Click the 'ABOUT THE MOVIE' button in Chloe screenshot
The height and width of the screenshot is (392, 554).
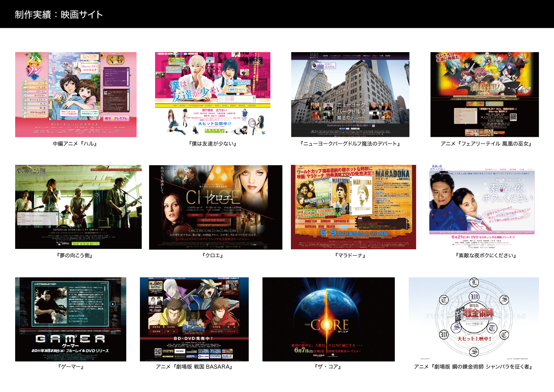tap(213, 220)
